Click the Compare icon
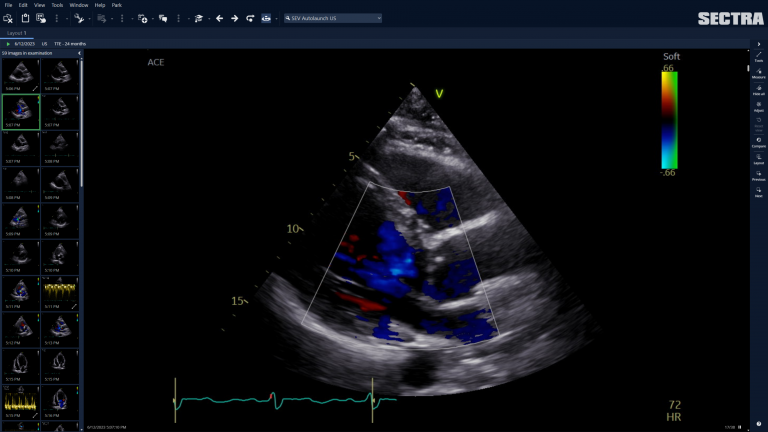This screenshot has height=432, width=768. click(x=759, y=142)
